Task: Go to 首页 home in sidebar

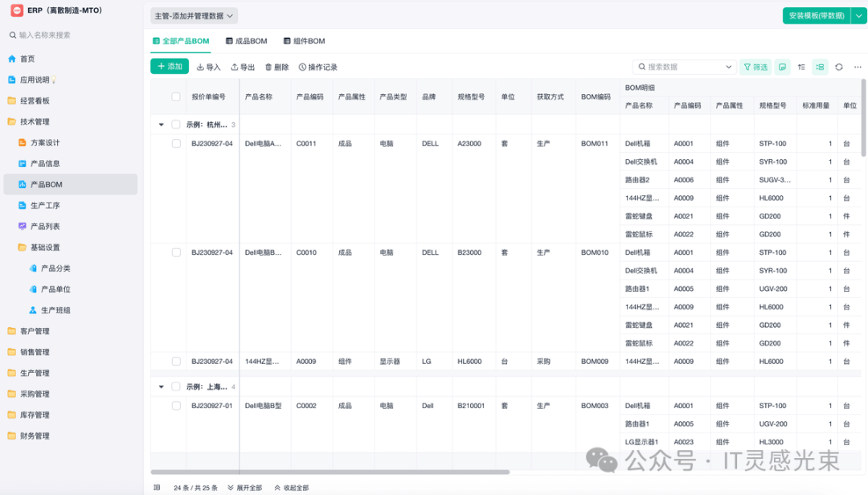Action: [x=27, y=59]
